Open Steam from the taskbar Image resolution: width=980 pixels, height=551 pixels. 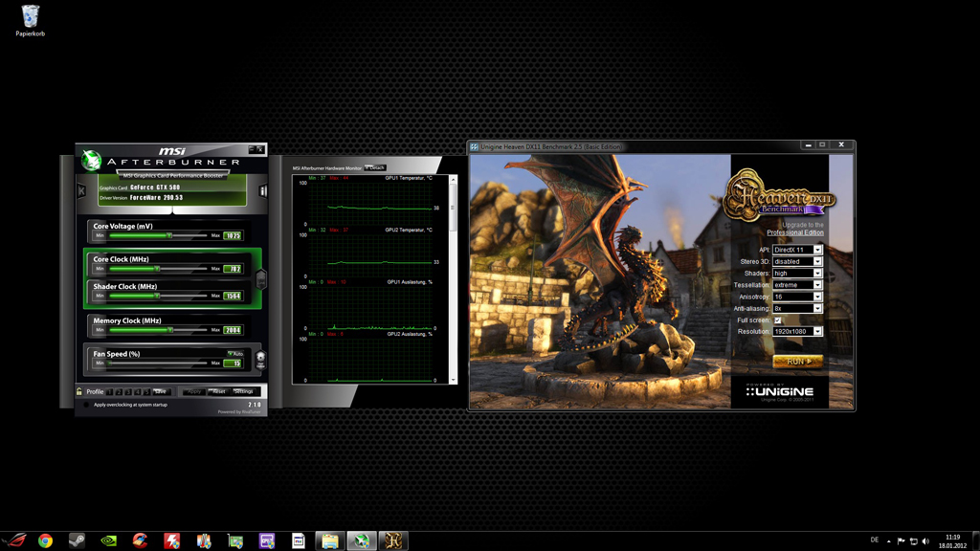77,540
